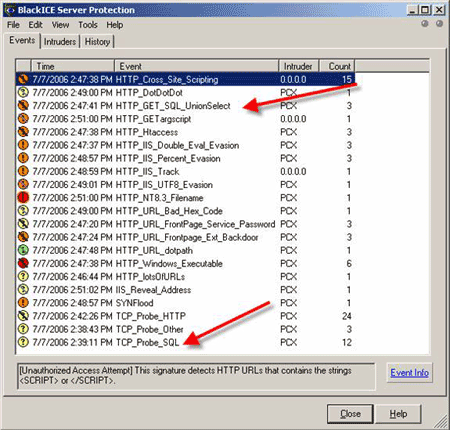Open the Help menu
Viewport: 450px width, 430px height.
point(115,25)
